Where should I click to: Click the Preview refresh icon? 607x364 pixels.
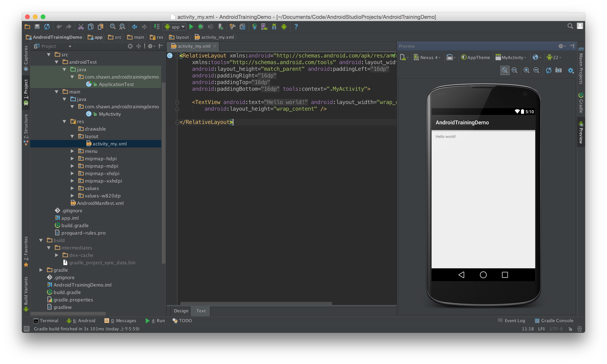549,70
